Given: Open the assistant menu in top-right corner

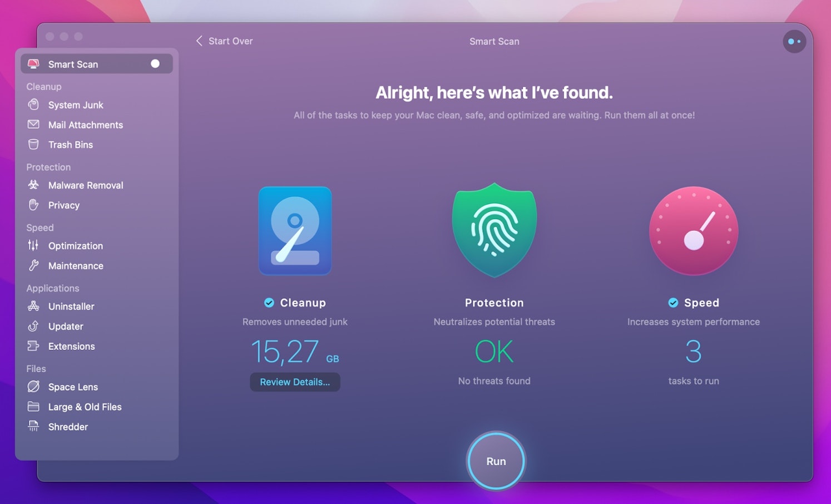Looking at the screenshot, I should point(794,41).
